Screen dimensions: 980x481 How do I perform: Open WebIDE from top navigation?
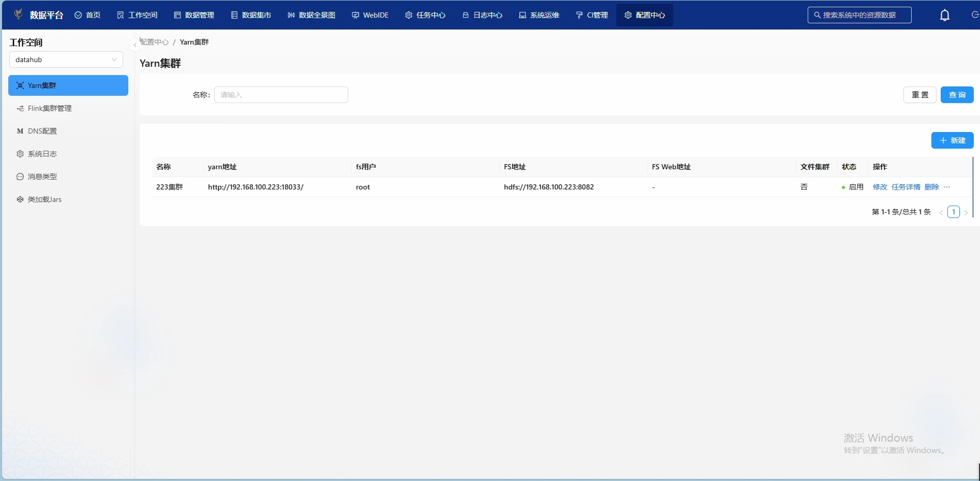(370, 15)
